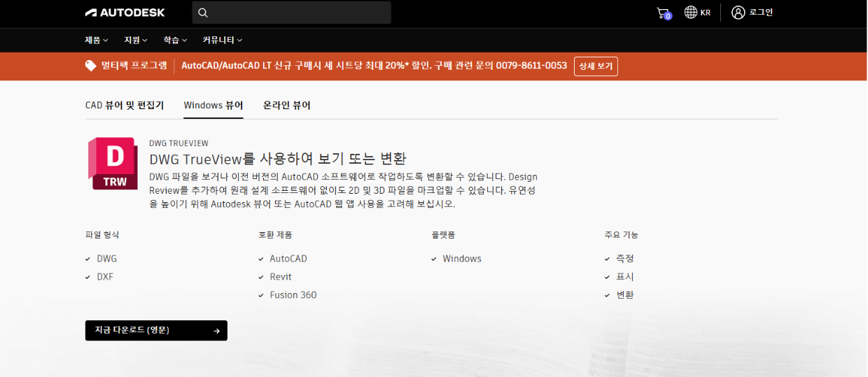Click the promo banner AutoCAD discount text
The width and height of the screenshot is (868, 377).
click(374, 66)
